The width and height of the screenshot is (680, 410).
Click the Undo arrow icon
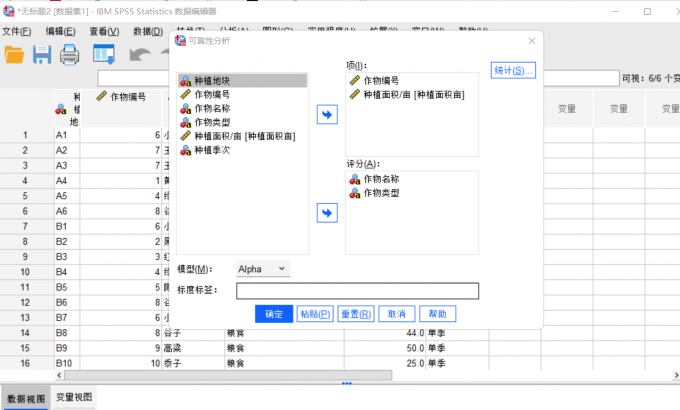[140, 55]
